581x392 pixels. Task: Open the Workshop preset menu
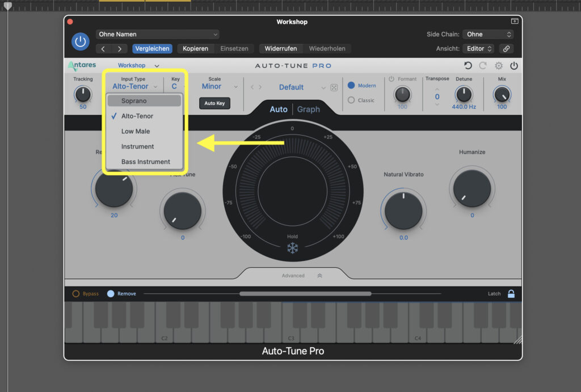click(138, 66)
